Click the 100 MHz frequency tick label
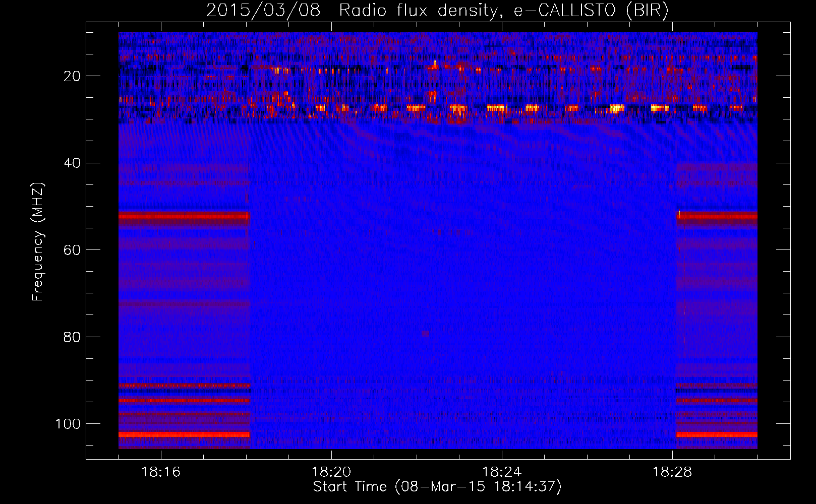The image size is (816, 504). (68, 424)
